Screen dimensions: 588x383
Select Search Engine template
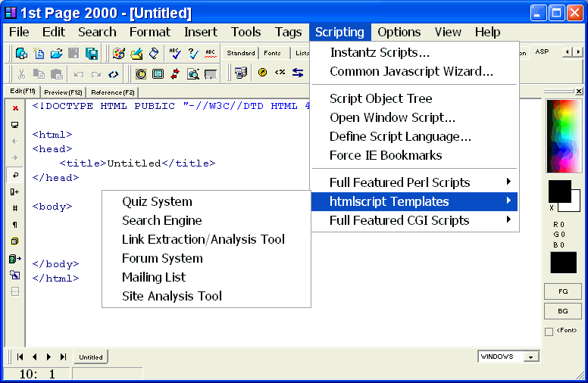point(206,220)
